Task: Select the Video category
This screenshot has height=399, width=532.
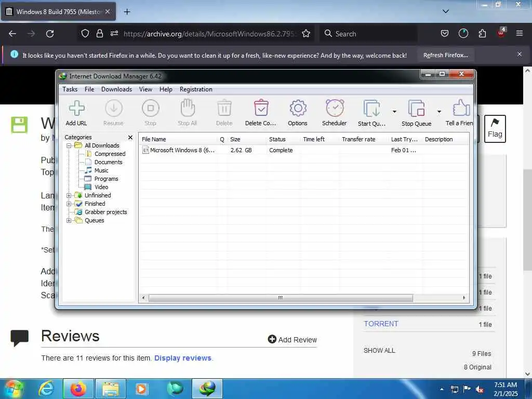Action: 101,187
